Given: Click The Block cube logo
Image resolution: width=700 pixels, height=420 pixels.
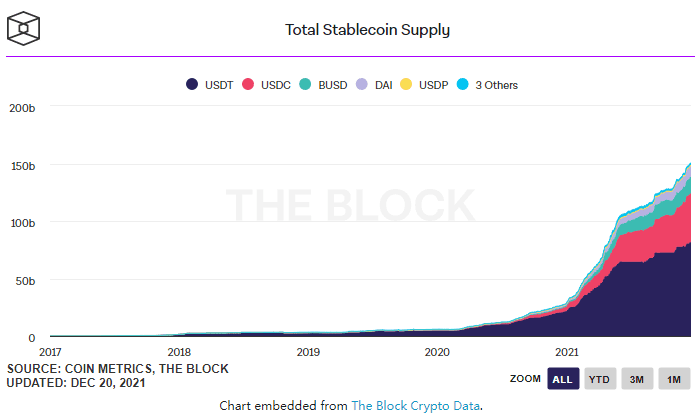Looking at the screenshot, I should click(x=23, y=29).
